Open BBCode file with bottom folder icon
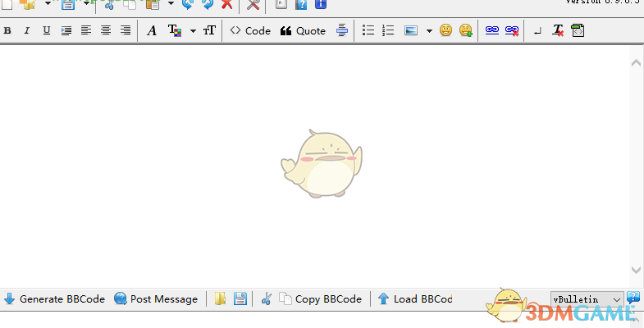 pyautogui.click(x=220, y=298)
